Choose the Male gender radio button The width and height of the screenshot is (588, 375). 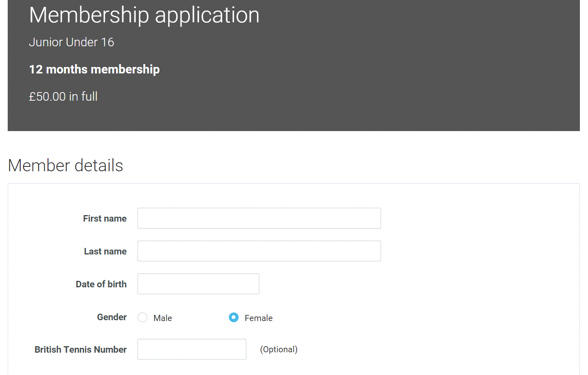coord(142,317)
